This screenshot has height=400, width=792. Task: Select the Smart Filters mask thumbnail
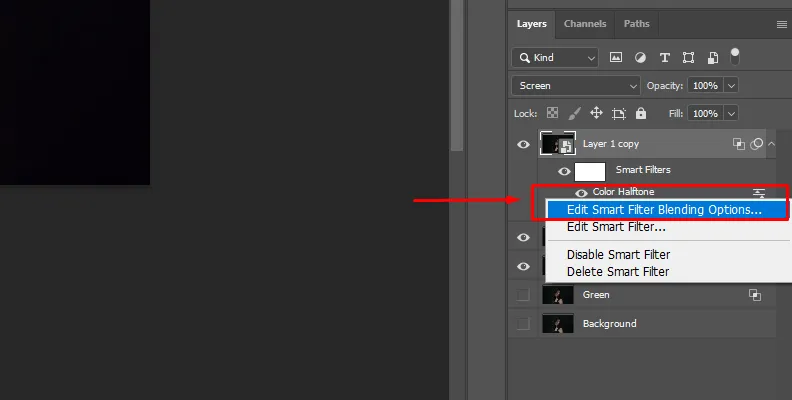pos(590,172)
